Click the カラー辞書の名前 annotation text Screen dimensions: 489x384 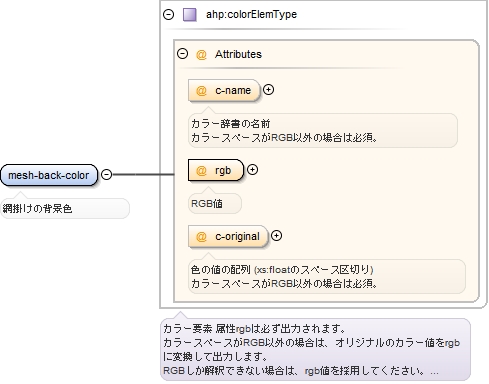(231, 124)
